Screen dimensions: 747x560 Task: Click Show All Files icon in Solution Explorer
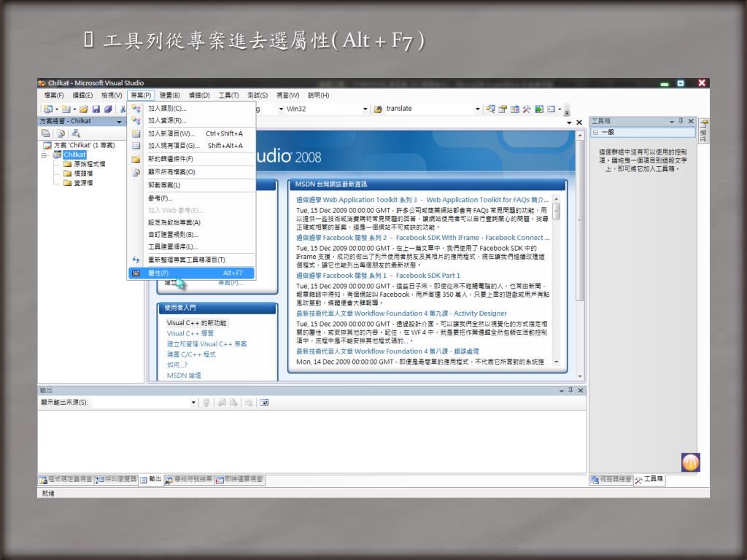(61, 133)
